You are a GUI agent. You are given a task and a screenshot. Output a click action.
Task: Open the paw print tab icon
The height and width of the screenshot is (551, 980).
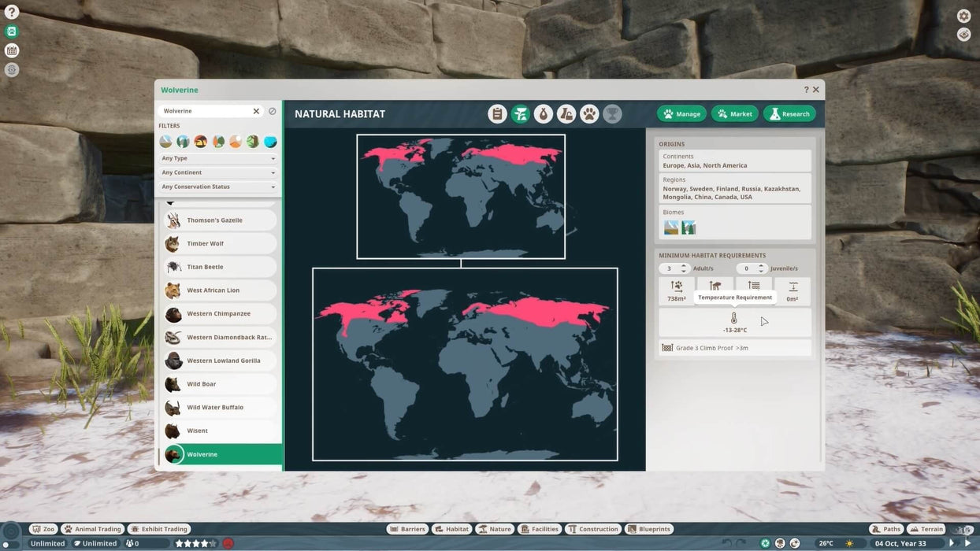[589, 114]
